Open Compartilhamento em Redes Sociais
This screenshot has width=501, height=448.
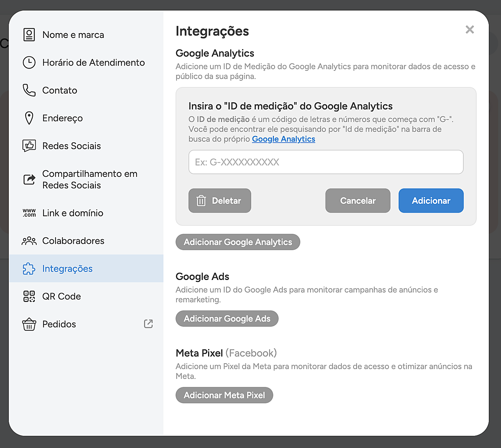click(86, 179)
